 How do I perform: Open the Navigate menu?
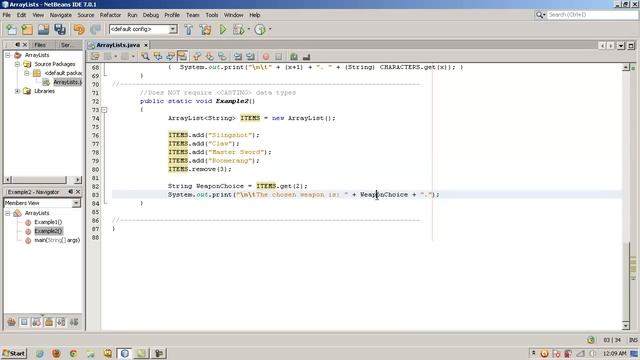60,15
